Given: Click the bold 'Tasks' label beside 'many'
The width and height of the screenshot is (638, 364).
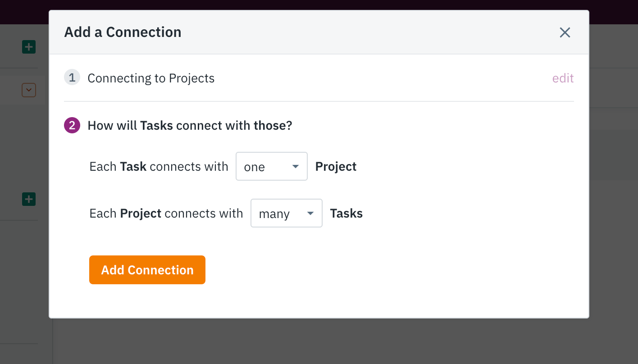Looking at the screenshot, I should click(346, 214).
